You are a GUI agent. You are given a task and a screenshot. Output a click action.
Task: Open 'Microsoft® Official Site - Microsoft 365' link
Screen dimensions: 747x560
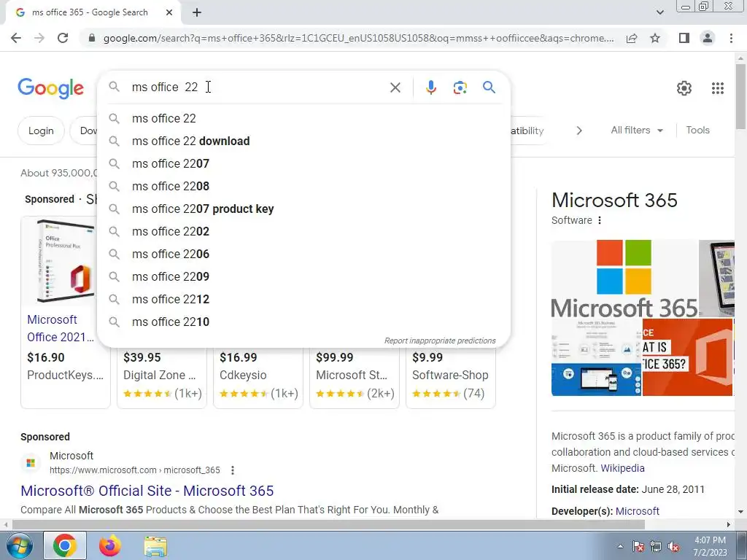pos(147,491)
